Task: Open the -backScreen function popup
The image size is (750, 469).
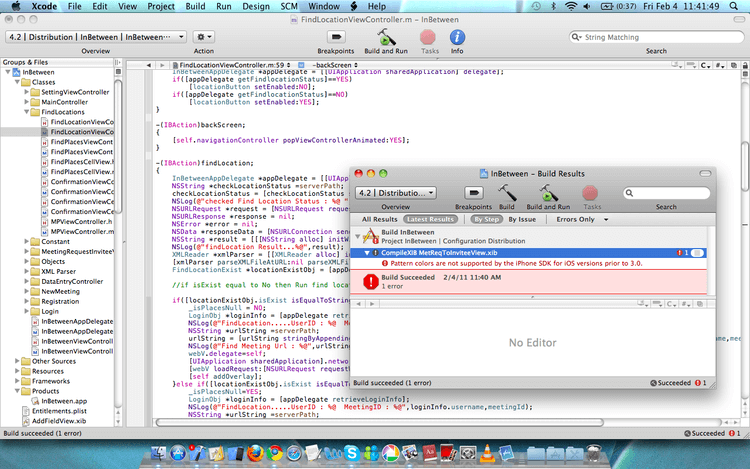Action: (x=335, y=65)
